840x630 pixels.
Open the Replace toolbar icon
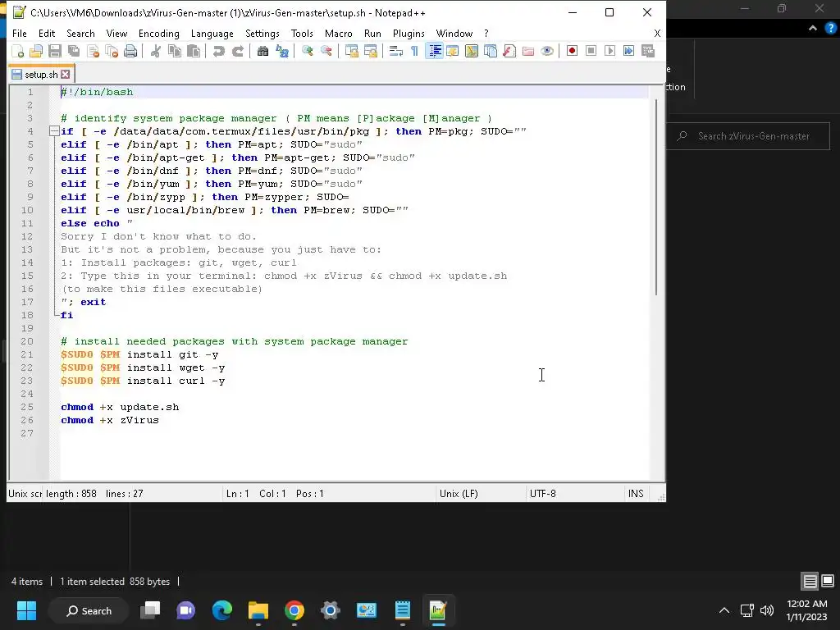[282, 51]
